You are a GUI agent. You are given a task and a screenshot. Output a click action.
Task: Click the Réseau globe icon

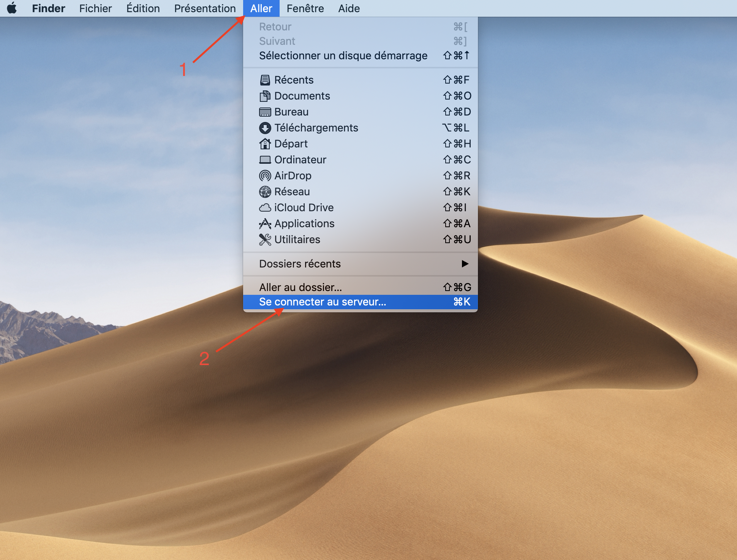click(x=265, y=192)
